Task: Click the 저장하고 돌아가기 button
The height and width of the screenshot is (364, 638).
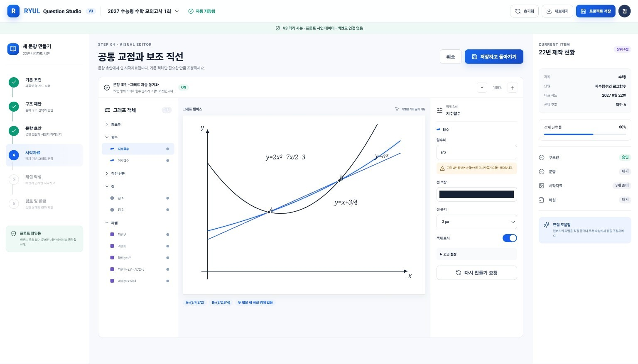Action: (494, 57)
